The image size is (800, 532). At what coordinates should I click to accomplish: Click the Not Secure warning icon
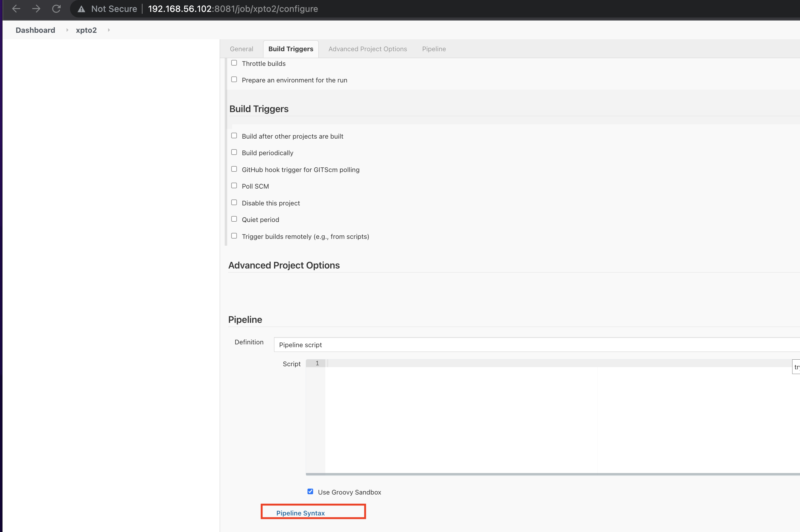[81, 9]
